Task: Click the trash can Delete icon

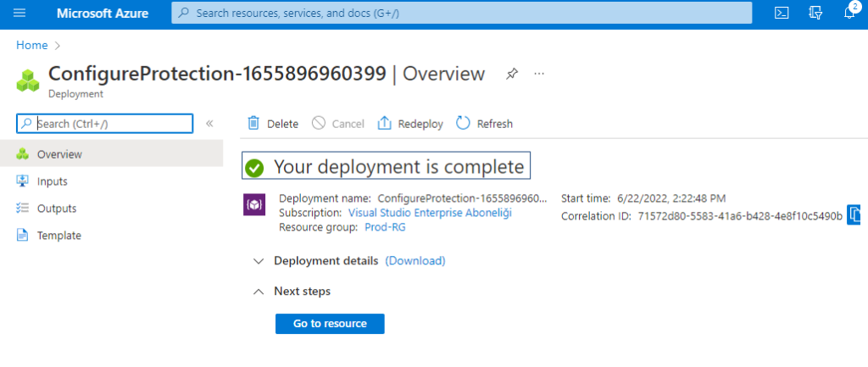Action: pos(253,123)
